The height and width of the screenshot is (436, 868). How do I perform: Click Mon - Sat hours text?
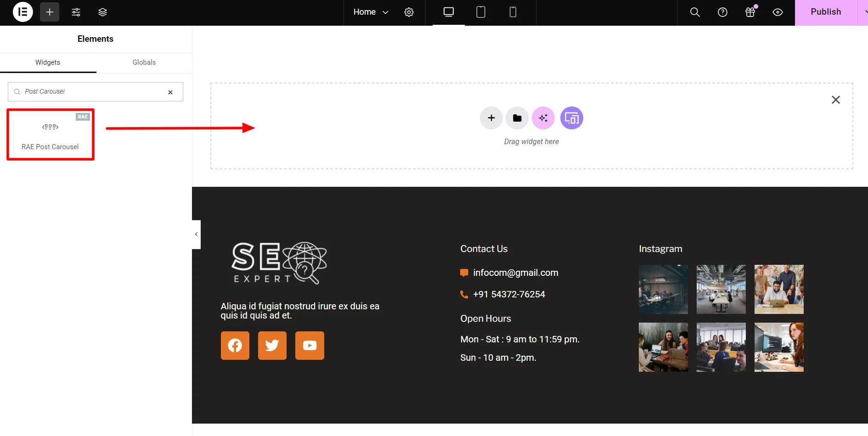coord(520,339)
